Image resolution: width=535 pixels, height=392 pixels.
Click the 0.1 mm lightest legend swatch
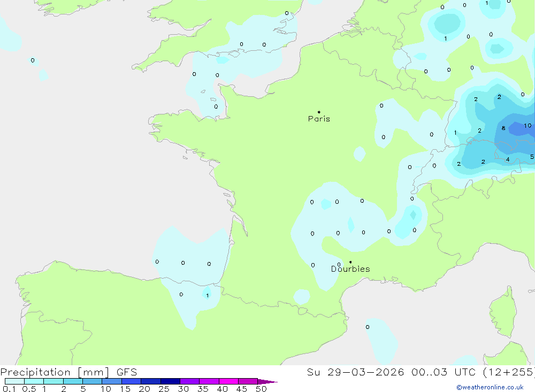14,381
